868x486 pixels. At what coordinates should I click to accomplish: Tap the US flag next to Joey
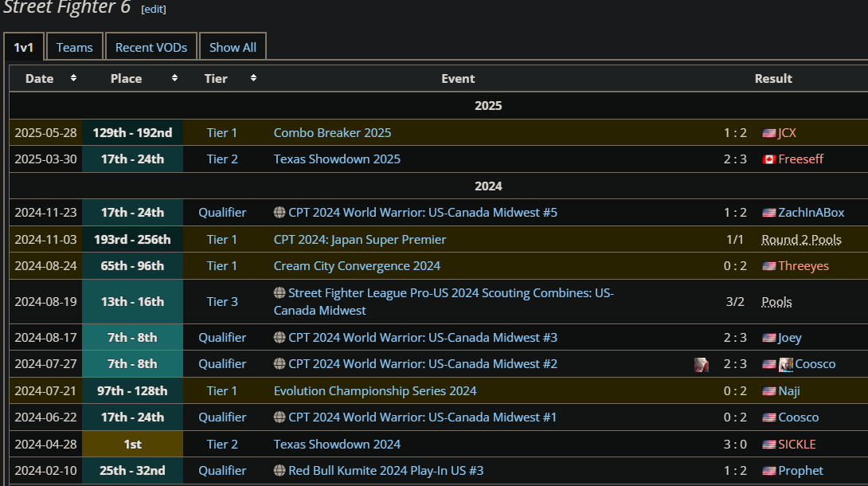(769, 338)
